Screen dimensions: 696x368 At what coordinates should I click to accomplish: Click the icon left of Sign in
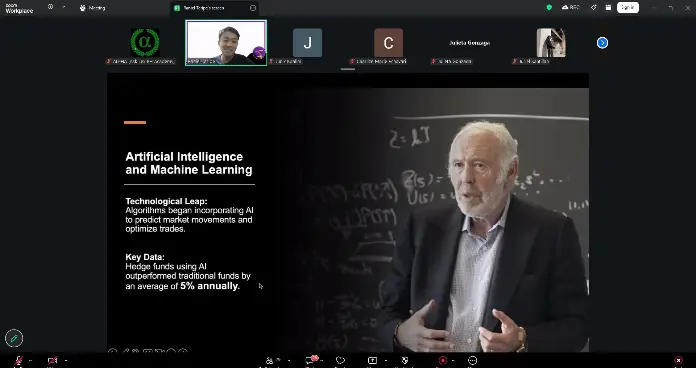click(608, 8)
